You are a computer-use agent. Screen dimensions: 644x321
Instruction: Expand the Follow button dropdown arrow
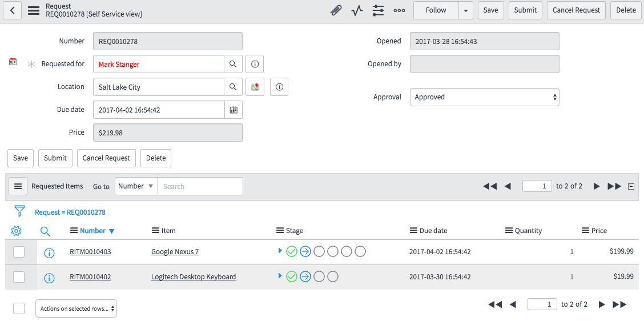(x=466, y=10)
